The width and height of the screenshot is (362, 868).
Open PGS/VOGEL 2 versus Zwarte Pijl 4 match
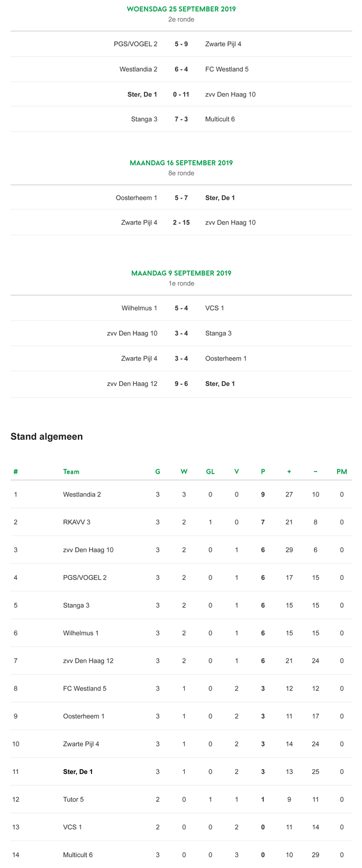(x=181, y=44)
